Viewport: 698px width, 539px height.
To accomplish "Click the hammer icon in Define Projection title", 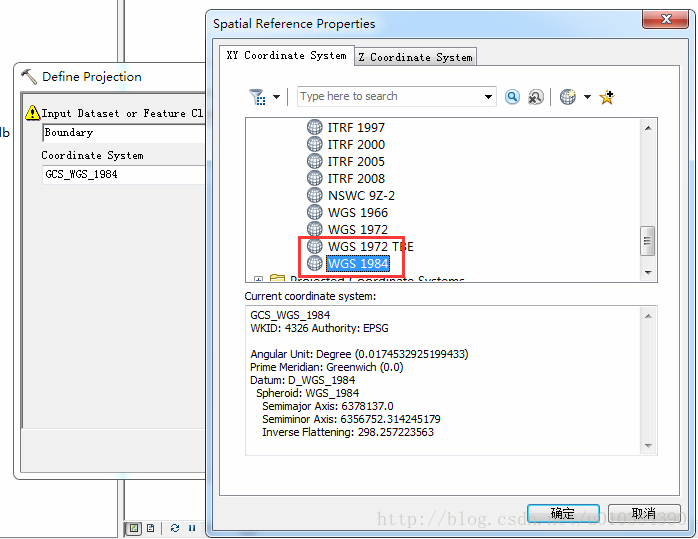I will point(29,77).
